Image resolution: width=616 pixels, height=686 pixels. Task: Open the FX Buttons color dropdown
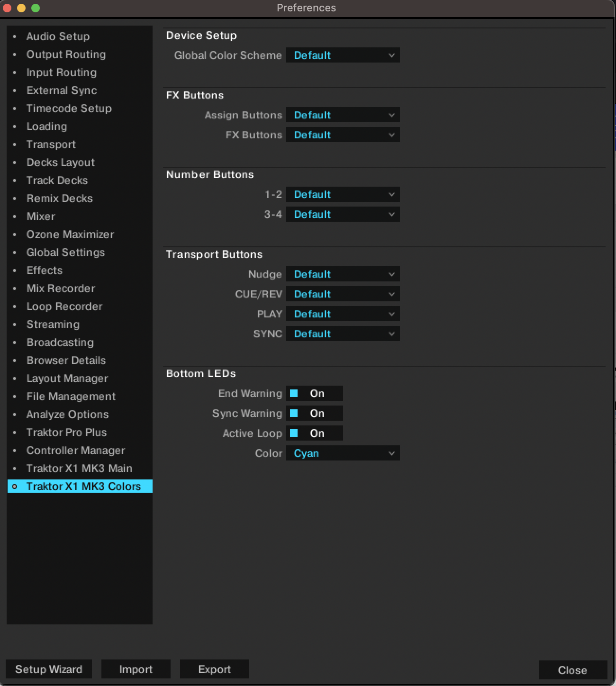343,135
